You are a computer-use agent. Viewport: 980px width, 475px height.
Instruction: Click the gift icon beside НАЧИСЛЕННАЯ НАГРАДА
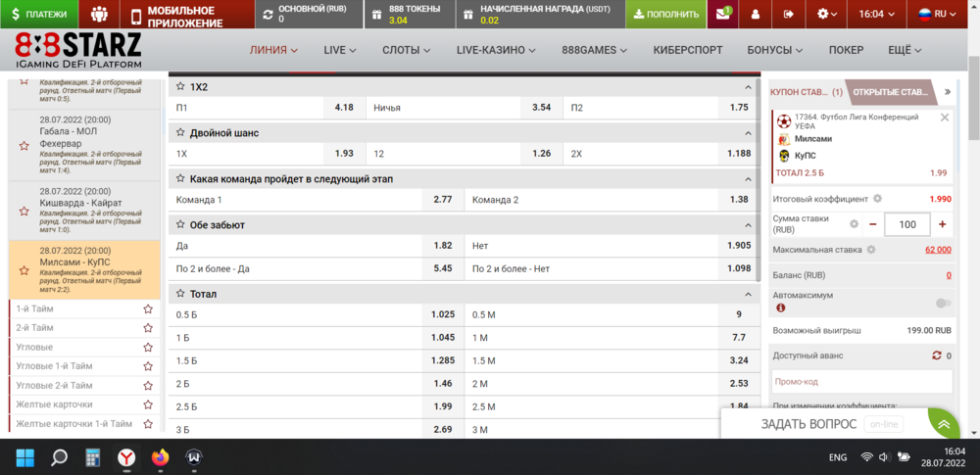coord(468,15)
